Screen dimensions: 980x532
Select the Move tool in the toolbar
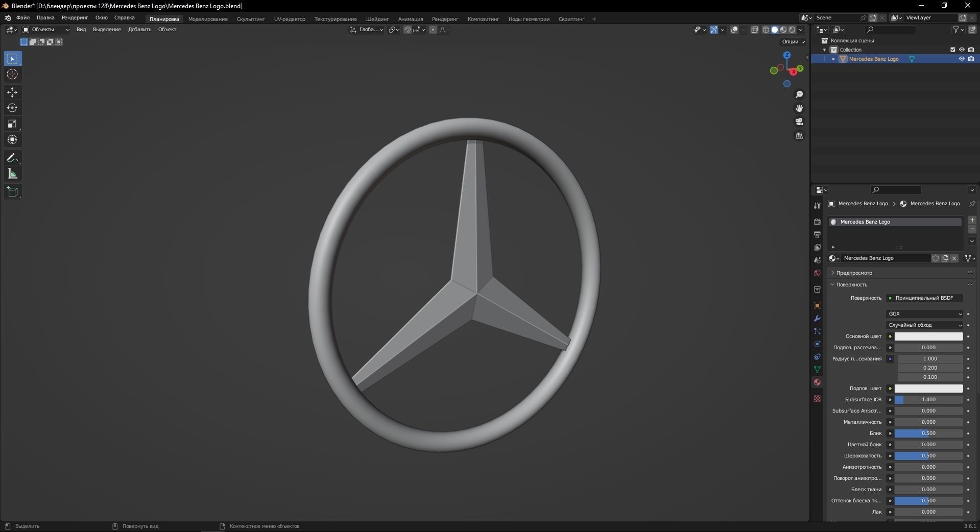(x=12, y=92)
